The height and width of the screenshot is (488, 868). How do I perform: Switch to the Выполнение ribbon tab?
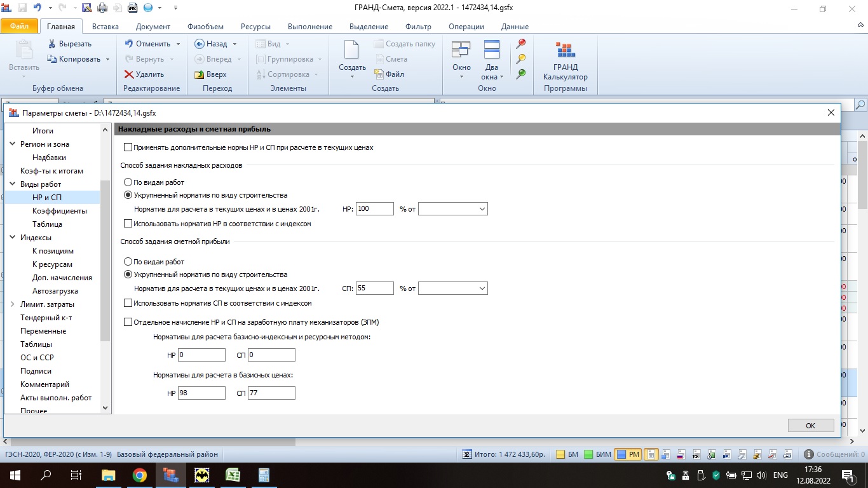point(310,27)
